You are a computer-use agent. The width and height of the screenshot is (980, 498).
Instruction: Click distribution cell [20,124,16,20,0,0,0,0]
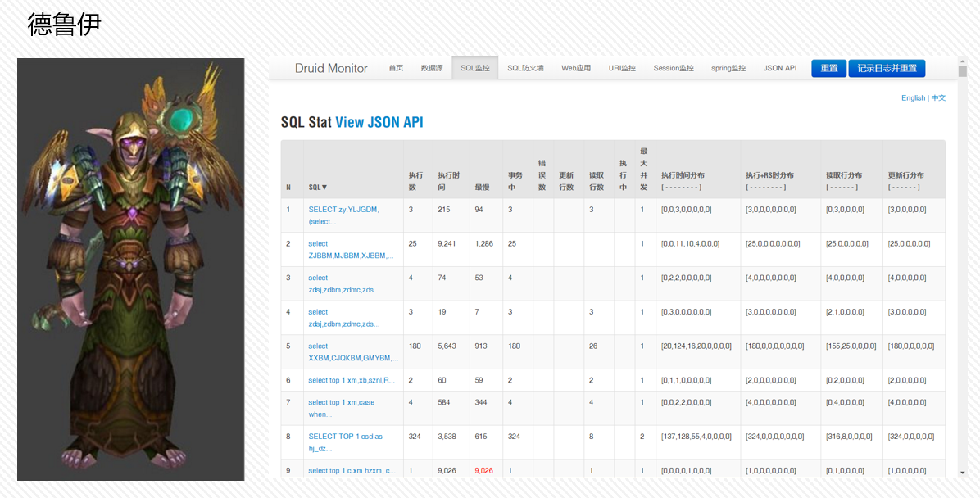click(696, 346)
